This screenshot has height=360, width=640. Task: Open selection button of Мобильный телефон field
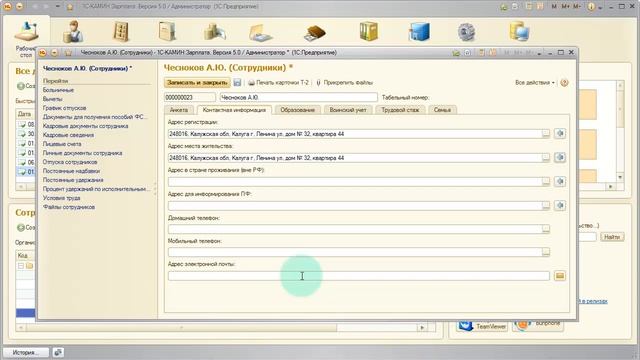click(546, 252)
